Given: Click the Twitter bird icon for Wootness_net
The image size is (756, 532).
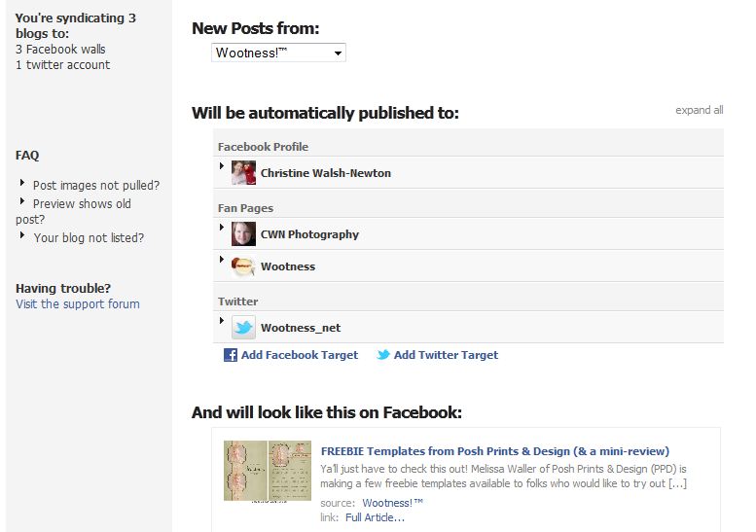Looking at the screenshot, I should tap(243, 327).
